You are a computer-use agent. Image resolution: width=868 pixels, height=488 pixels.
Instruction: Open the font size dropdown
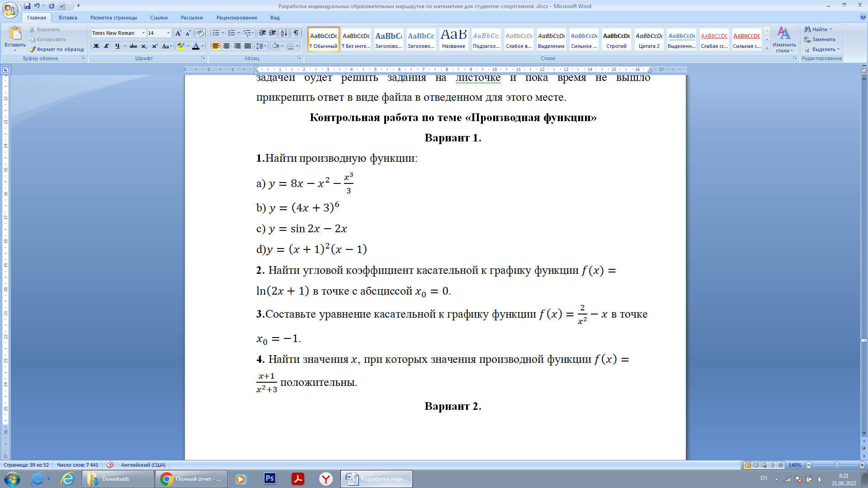(x=168, y=33)
